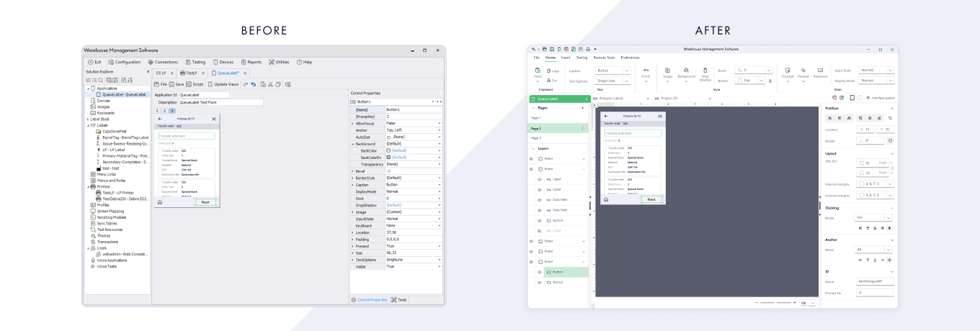Click rotate reset icon beside Rotate field

click(890, 140)
